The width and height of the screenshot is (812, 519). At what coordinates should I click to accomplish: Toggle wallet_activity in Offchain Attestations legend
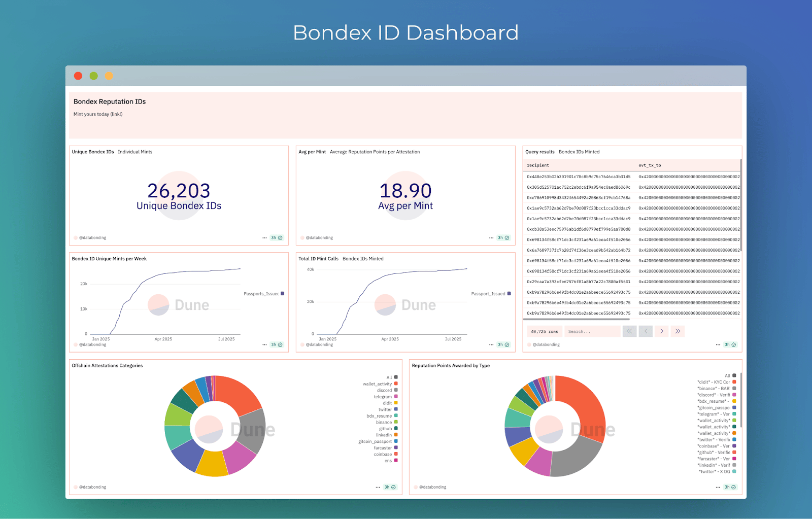(x=380, y=384)
